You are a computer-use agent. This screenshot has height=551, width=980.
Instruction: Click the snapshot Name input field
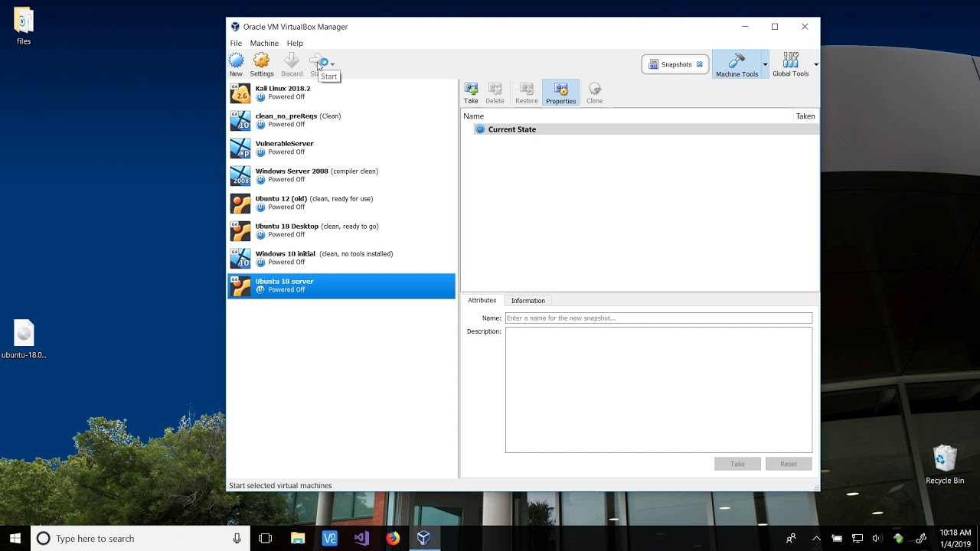coord(658,318)
